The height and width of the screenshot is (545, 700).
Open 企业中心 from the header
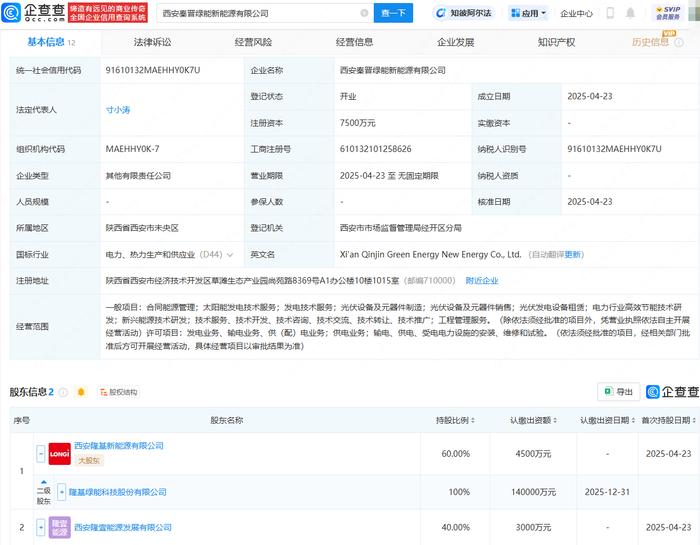point(576,13)
